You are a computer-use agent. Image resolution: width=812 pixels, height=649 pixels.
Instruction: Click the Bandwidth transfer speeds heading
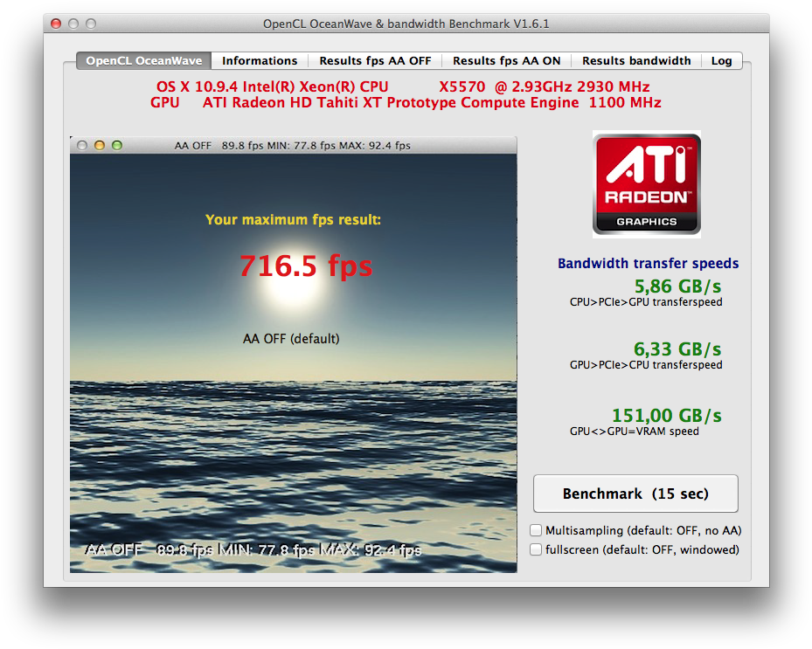click(647, 263)
